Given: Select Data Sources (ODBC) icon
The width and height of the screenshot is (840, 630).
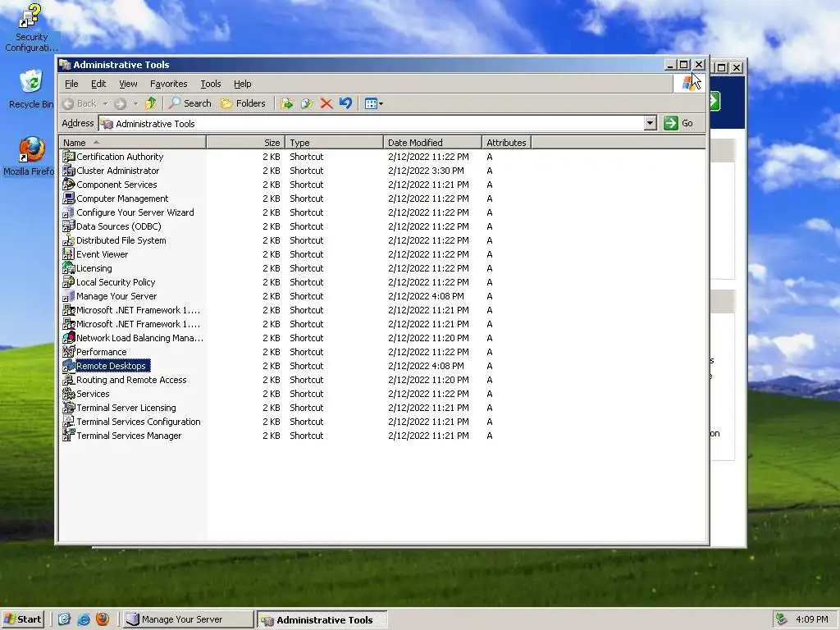Looking at the screenshot, I should point(69,226).
